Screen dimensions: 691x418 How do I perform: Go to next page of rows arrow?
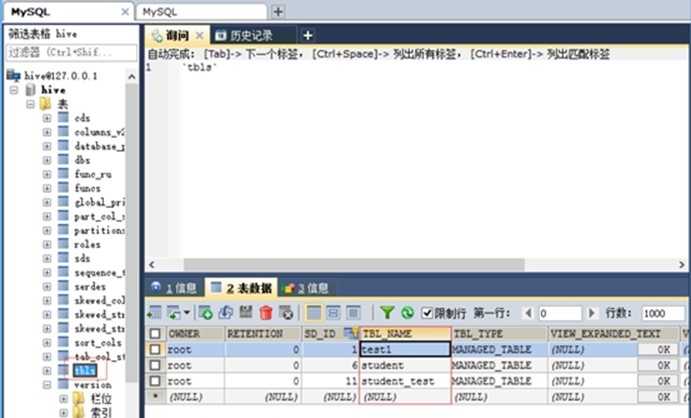coord(592,313)
